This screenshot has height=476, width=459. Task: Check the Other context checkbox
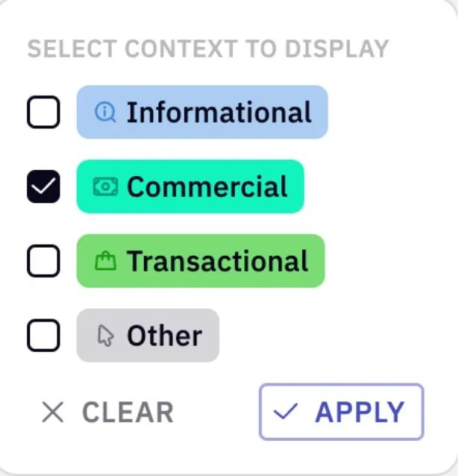(43, 336)
